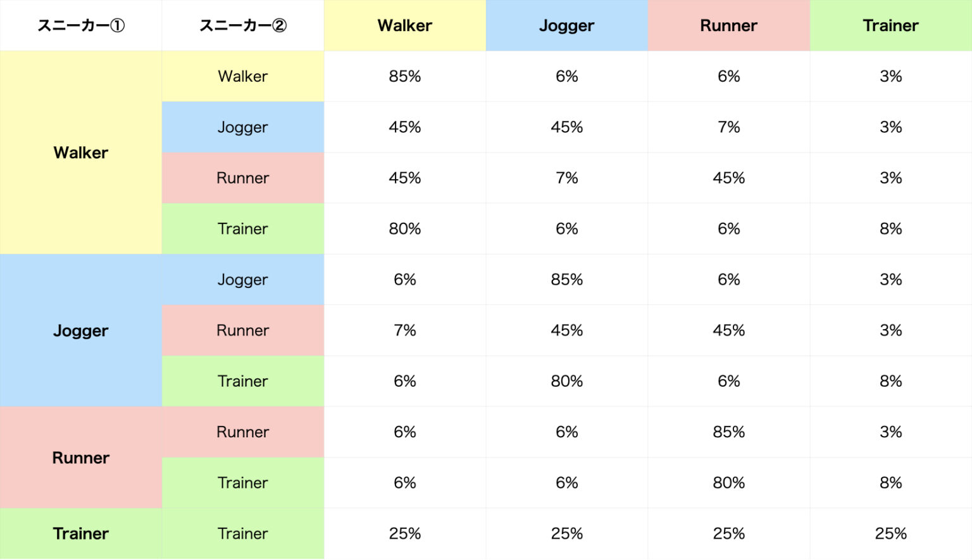The image size is (972, 560).
Task: Click the スニーカー② column header
Action: pos(242,25)
